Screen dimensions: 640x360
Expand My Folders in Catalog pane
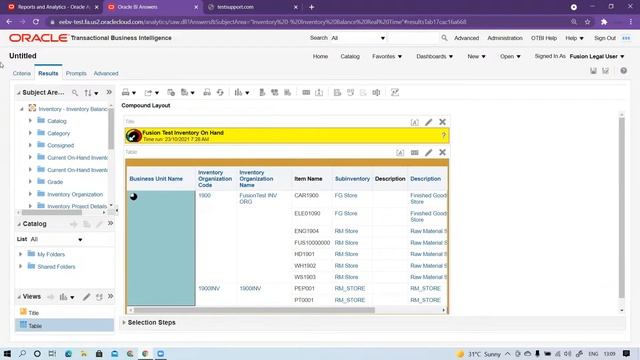point(20,254)
